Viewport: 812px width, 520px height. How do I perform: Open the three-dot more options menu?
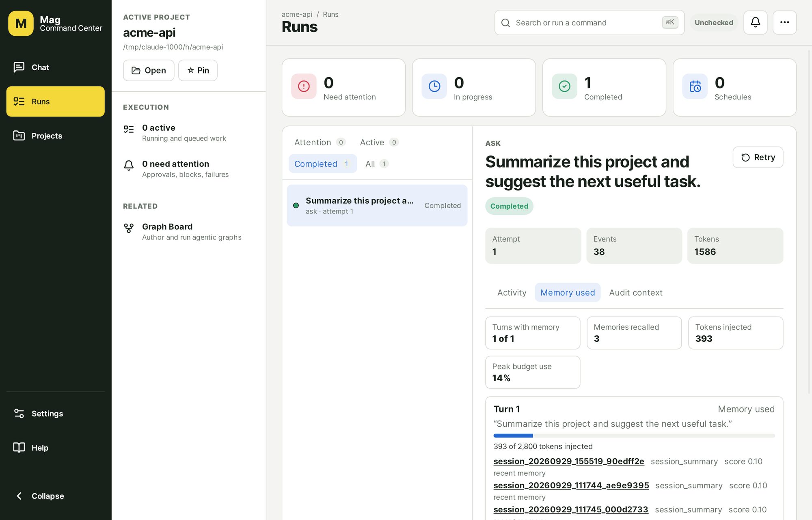[x=784, y=23]
